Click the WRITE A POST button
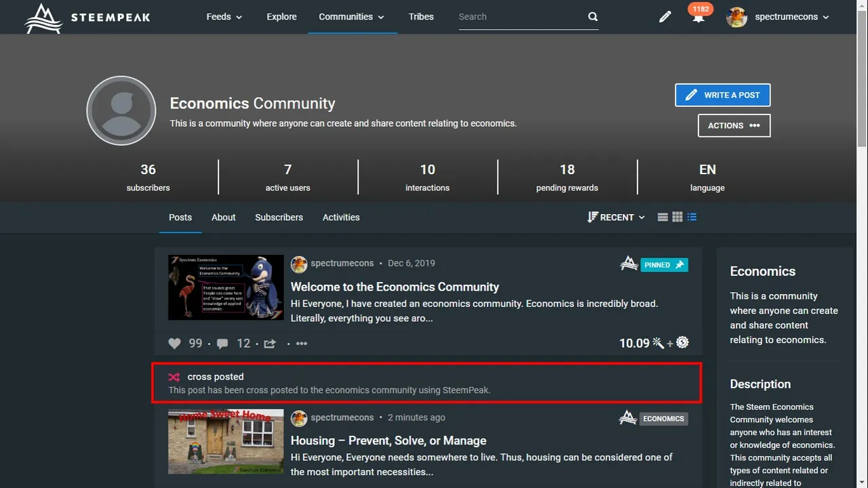The width and height of the screenshot is (868, 488). point(723,95)
